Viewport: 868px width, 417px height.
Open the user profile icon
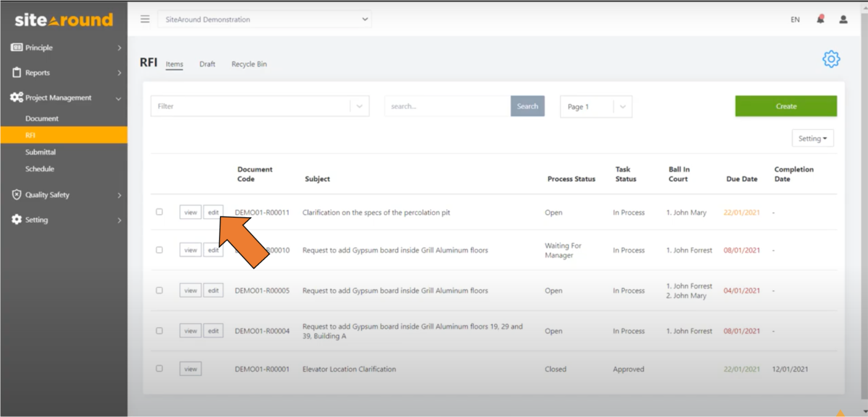click(x=843, y=19)
